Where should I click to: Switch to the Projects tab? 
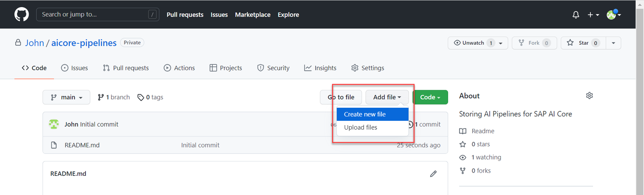226,68
